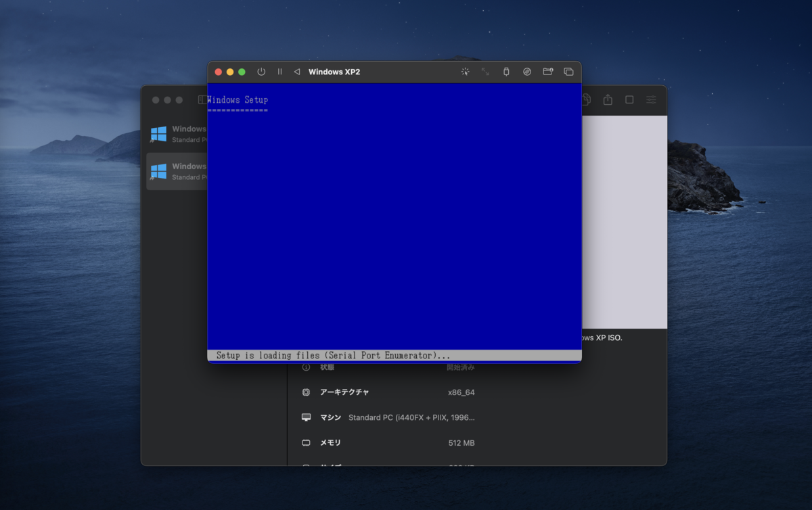The height and width of the screenshot is (510, 812).
Task: Click the メモリ row showing 512 MB
Action: [388, 443]
